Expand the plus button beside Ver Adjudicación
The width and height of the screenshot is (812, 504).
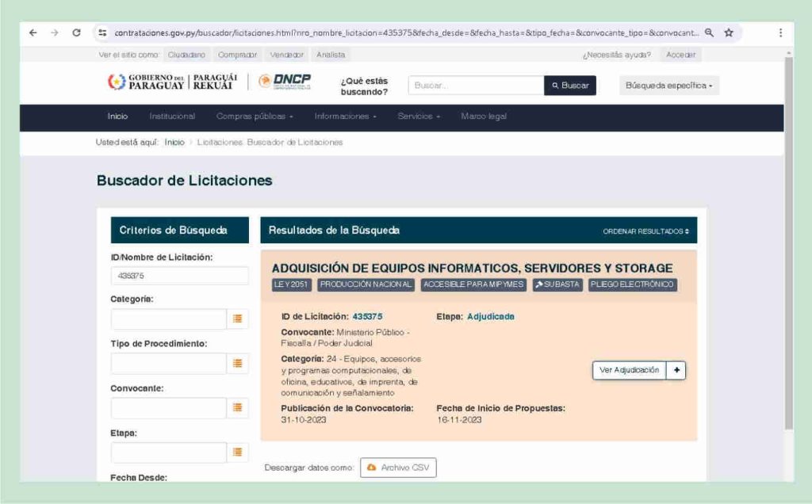pos(676,370)
